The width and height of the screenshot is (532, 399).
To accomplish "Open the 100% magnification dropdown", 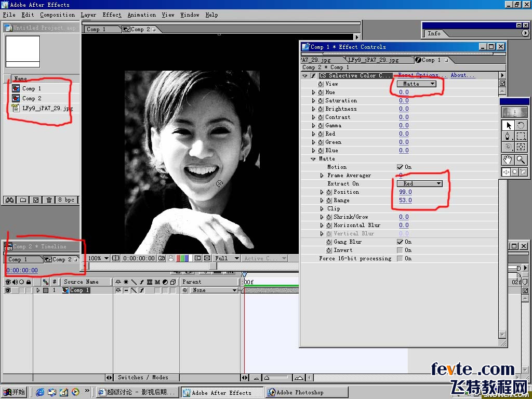I will (x=98, y=258).
